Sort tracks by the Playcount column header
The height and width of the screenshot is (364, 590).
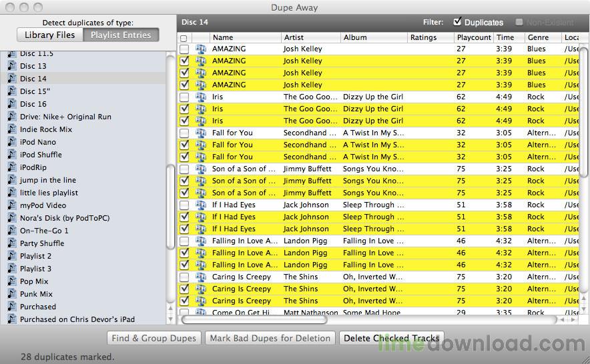[473, 38]
